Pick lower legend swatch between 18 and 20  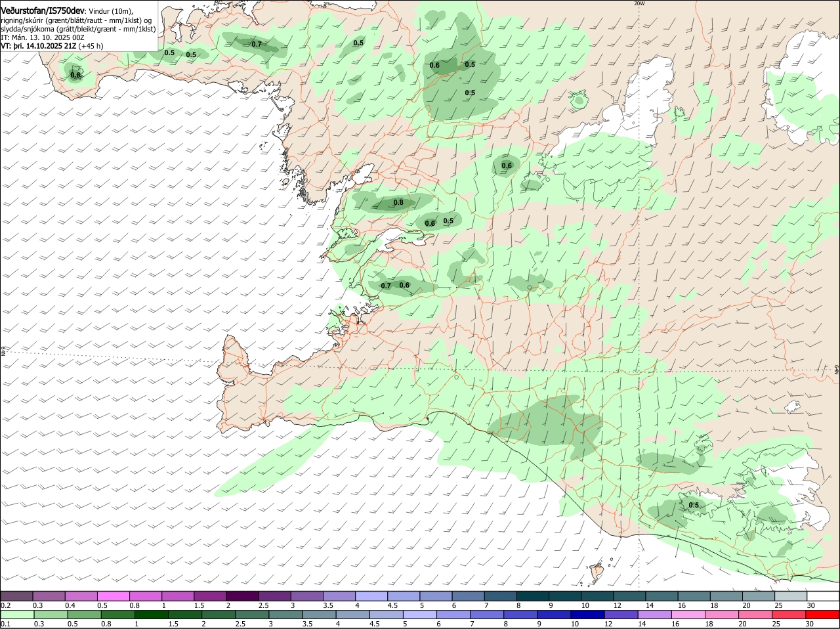tap(723, 615)
